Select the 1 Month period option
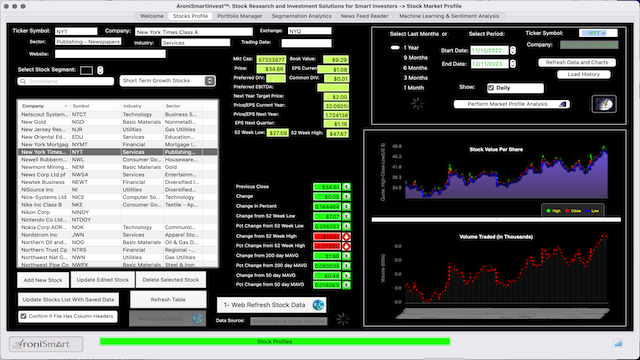Screen dimensions: 640x360 pos(413,88)
